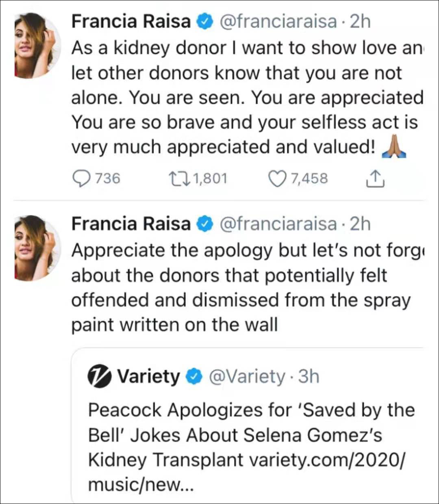This screenshot has width=439, height=504.
Task: Click verified badge on second tweet
Action: (x=205, y=224)
